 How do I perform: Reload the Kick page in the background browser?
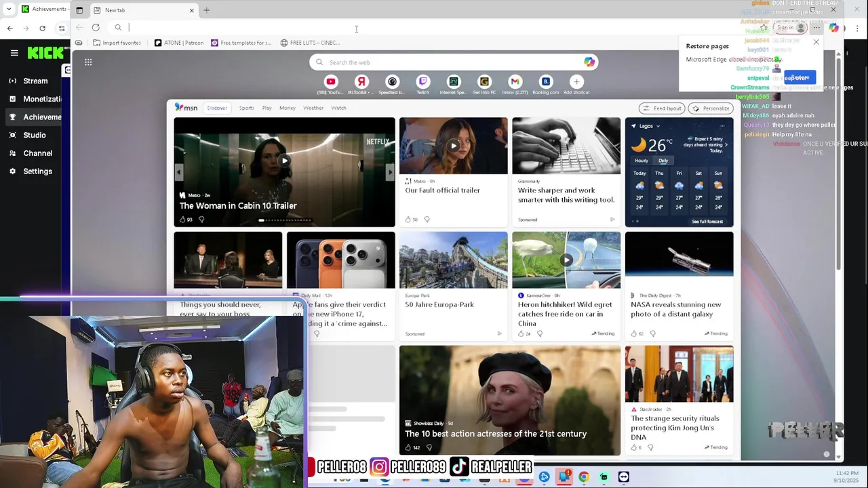[43, 28]
